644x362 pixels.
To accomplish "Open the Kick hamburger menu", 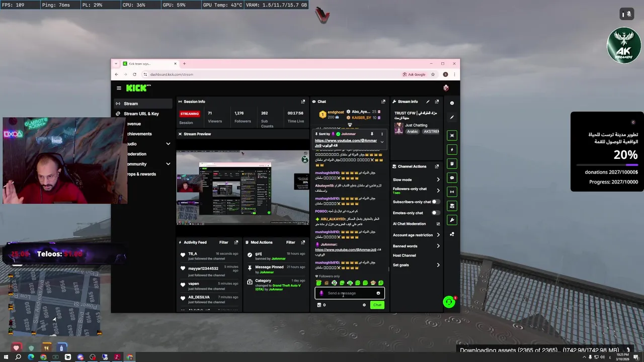I will pyautogui.click(x=119, y=88).
